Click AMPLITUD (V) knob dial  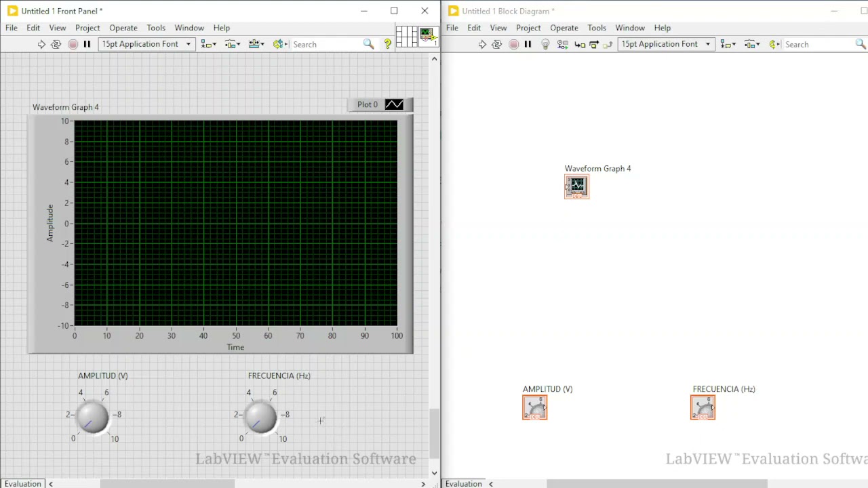pyautogui.click(x=93, y=417)
